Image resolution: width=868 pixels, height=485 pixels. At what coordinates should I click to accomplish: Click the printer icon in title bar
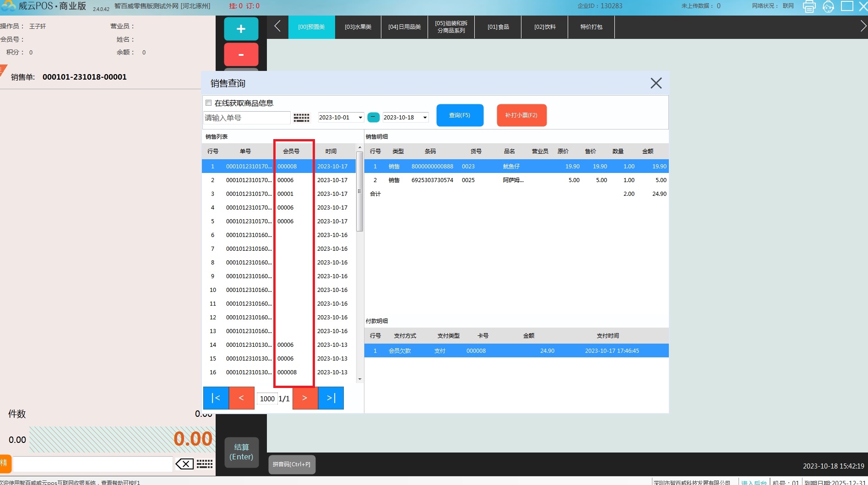pos(809,6)
